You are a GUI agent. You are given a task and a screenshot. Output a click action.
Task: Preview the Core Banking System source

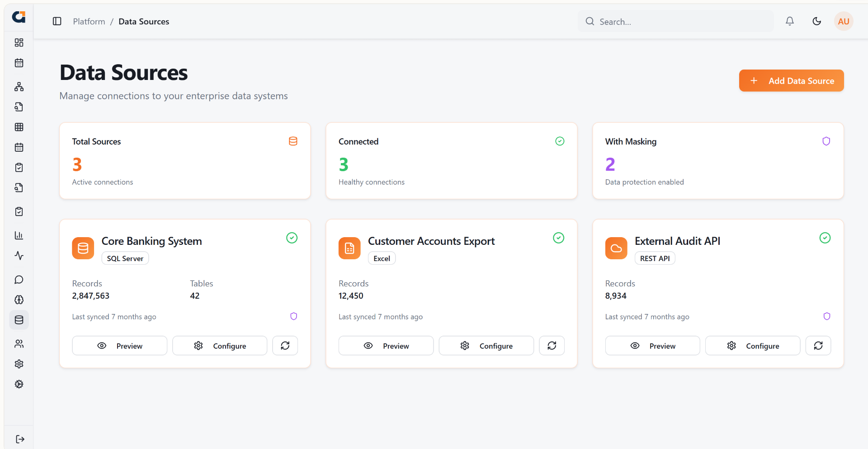[x=120, y=346]
